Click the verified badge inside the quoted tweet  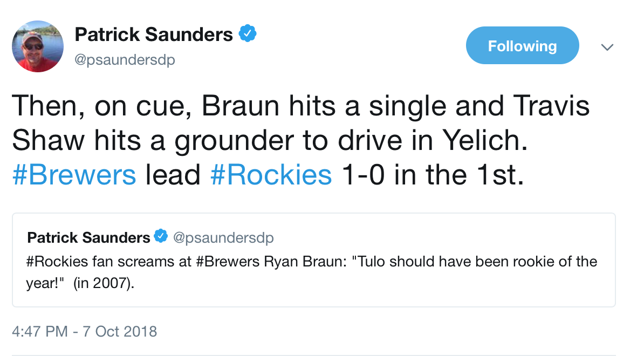pyautogui.click(x=161, y=237)
